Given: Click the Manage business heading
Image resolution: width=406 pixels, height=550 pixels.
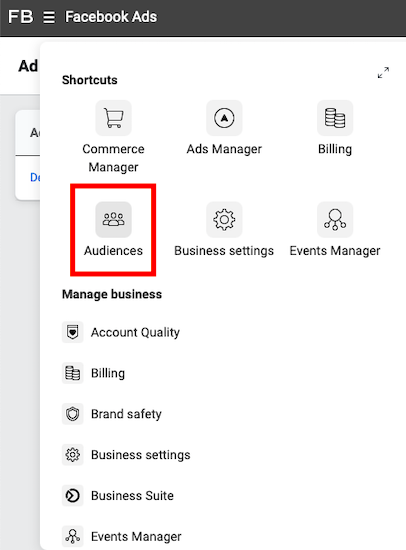Looking at the screenshot, I should click(112, 294).
